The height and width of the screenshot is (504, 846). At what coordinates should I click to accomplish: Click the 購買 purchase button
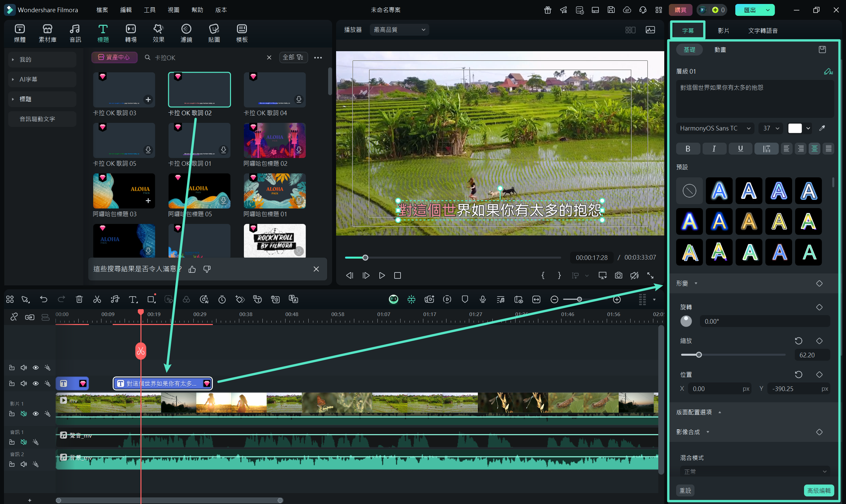[x=680, y=10]
